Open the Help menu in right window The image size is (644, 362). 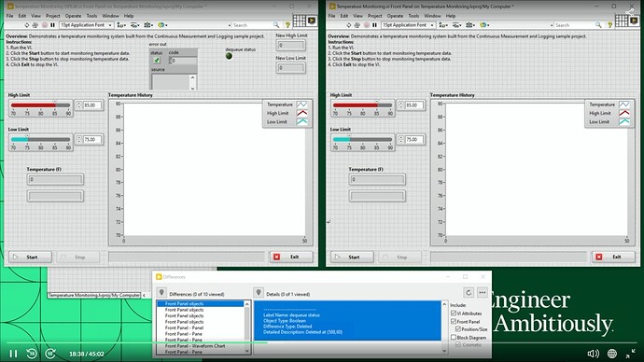click(x=451, y=16)
